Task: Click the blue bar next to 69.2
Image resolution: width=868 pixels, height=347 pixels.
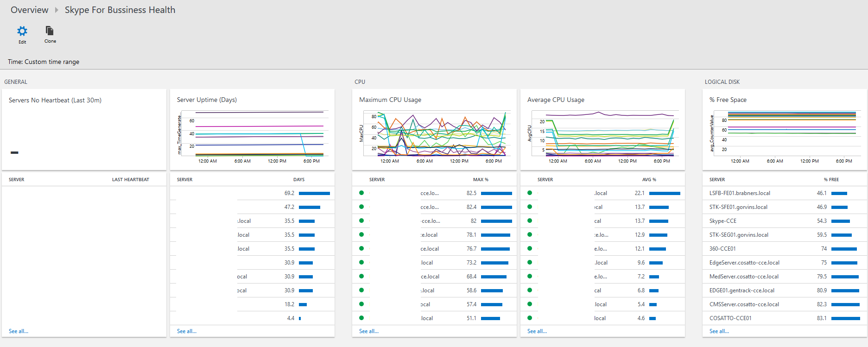Action: click(x=314, y=193)
